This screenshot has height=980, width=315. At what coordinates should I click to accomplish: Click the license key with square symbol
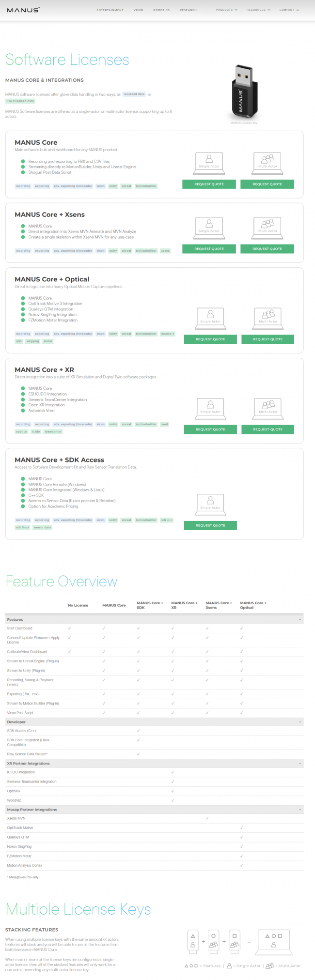coord(235,941)
